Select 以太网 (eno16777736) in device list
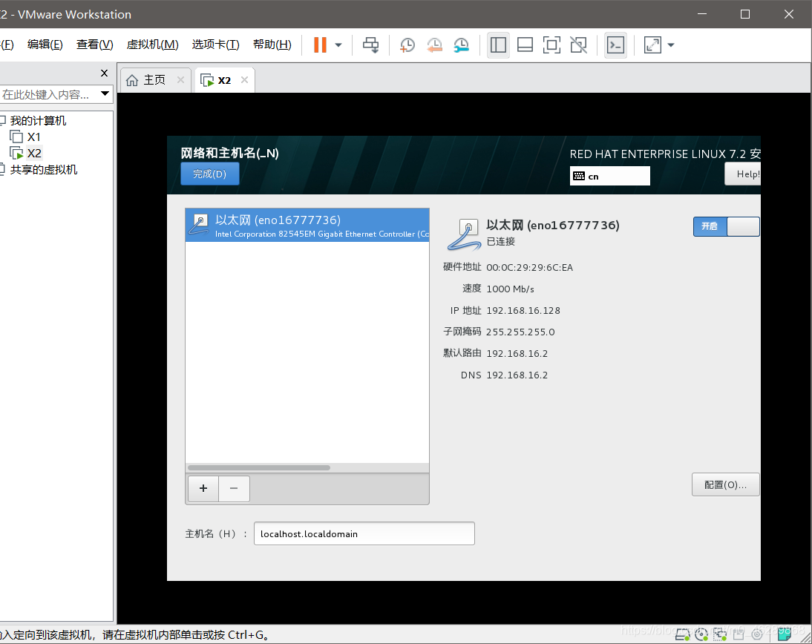812x644 pixels. tap(307, 226)
